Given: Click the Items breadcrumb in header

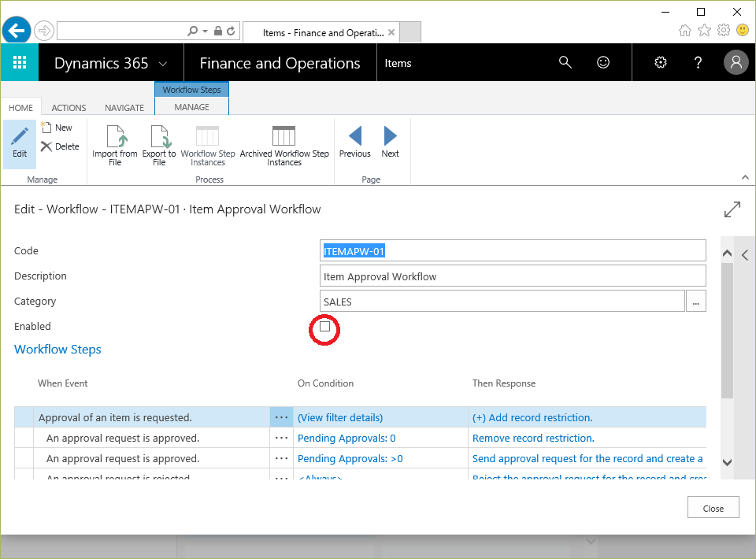Looking at the screenshot, I should click(x=398, y=63).
